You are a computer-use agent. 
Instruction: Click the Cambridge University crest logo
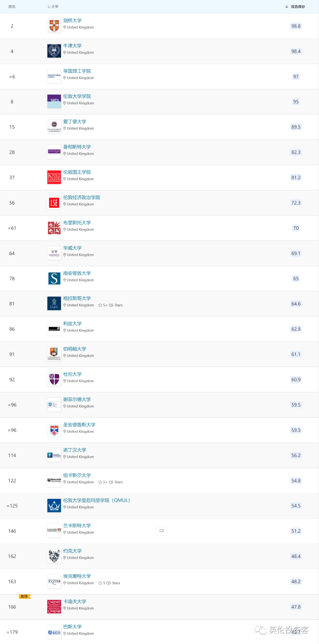tap(54, 26)
